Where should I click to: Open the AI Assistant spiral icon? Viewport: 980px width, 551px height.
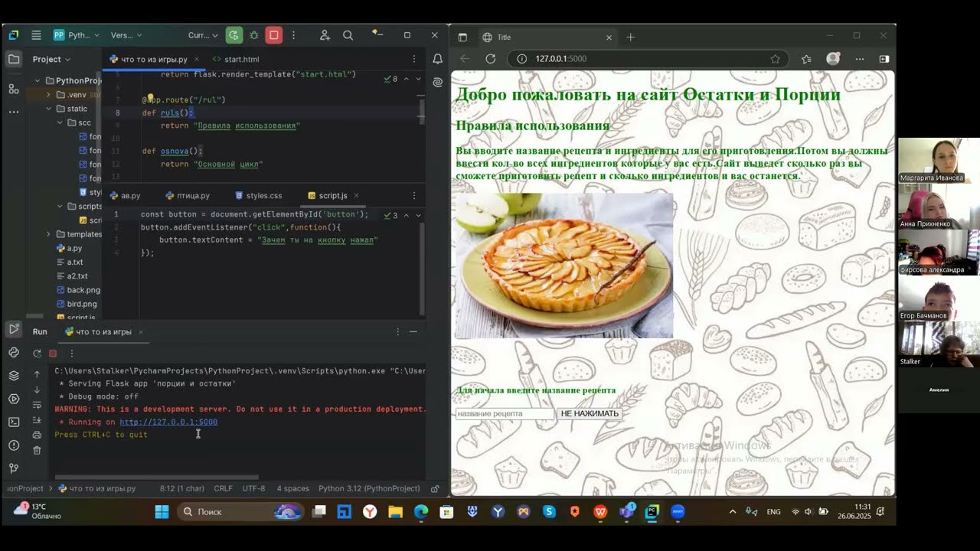click(437, 82)
